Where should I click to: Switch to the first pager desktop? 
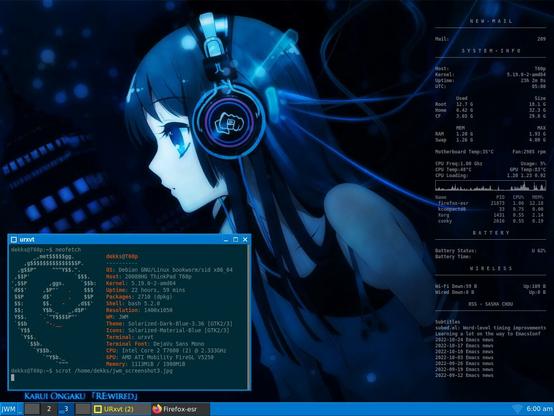pyautogui.click(x=32, y=409)
